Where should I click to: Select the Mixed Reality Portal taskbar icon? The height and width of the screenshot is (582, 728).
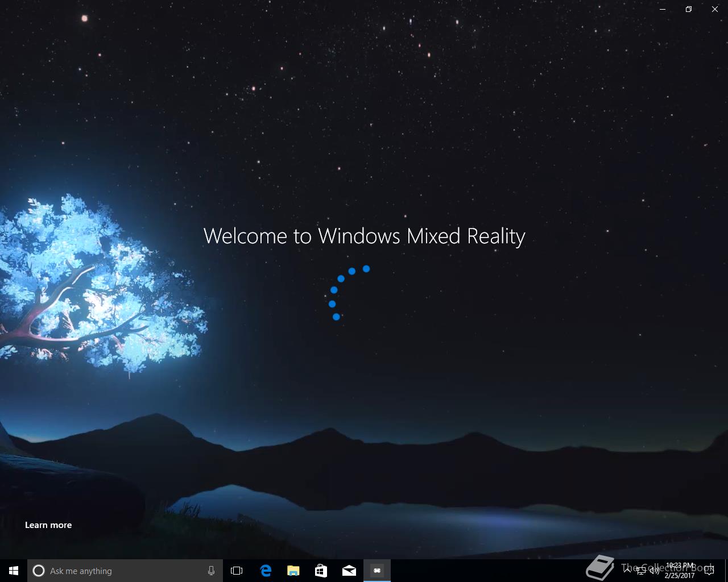(x=377, y=571)
